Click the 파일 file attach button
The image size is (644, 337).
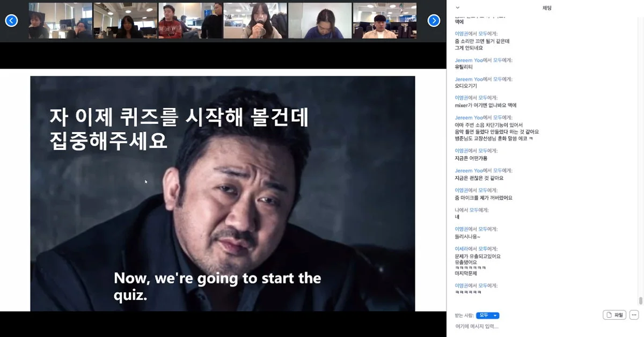coord(614,315)
